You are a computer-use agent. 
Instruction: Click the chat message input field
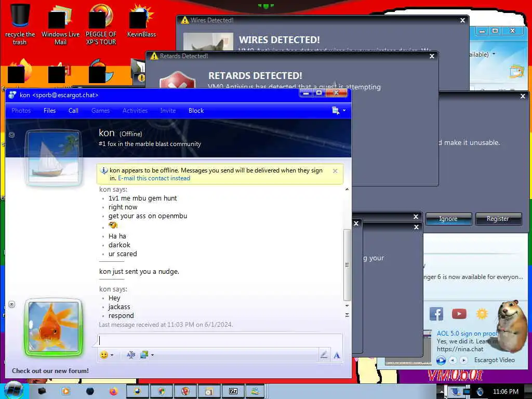pos(220,341)
